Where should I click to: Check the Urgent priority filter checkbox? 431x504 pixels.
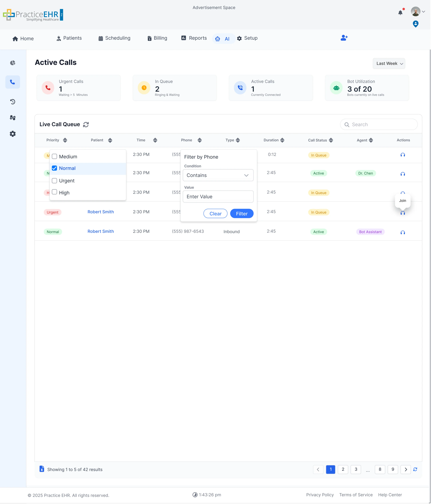point(54,181)
